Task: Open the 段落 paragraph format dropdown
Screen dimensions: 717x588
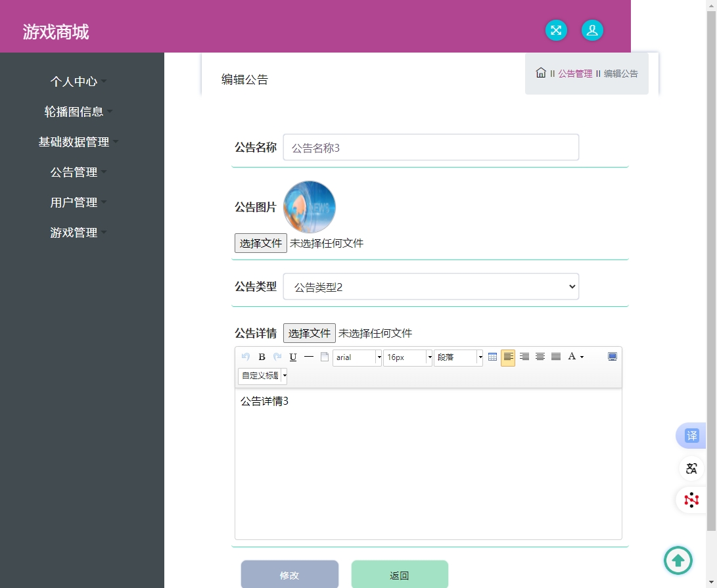Action: click(458, 357)
